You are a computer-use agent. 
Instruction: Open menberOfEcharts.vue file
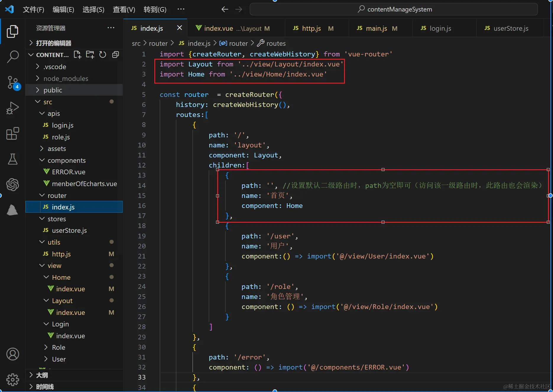click(74, 183)
